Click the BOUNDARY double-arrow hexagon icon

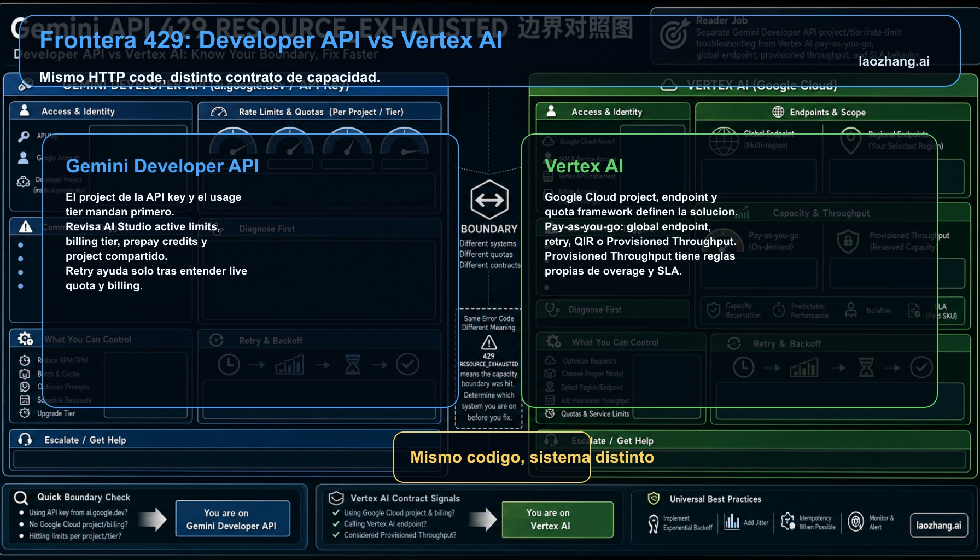tap(489, 200)
